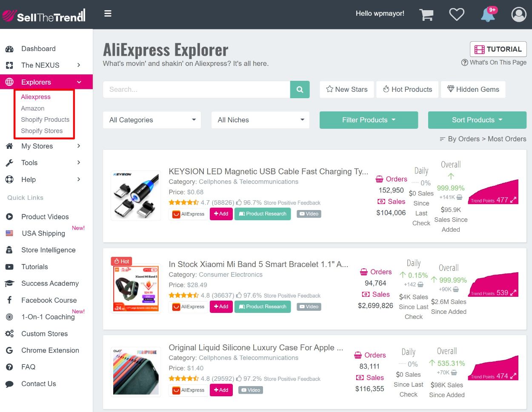Click 'By Orders > Most Orders' sort label
Viewport: 532px width, 412px height.
coord(487,139)
